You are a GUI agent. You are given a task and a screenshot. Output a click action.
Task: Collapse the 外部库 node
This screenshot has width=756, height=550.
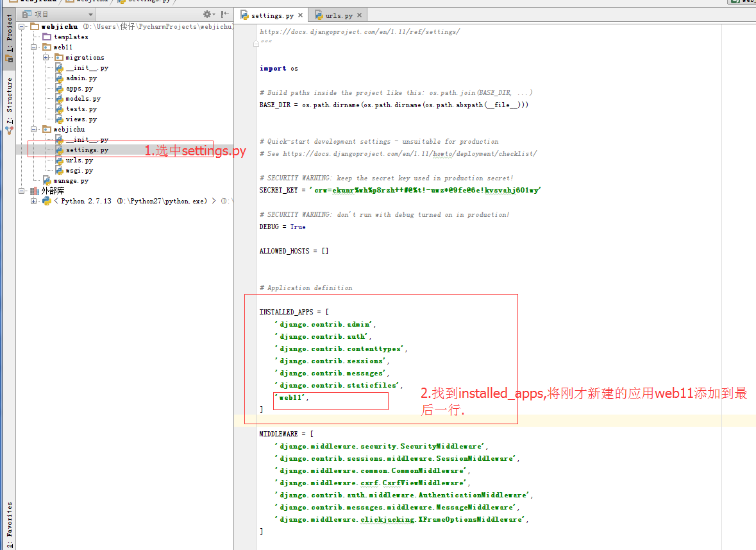pos(22,191)
